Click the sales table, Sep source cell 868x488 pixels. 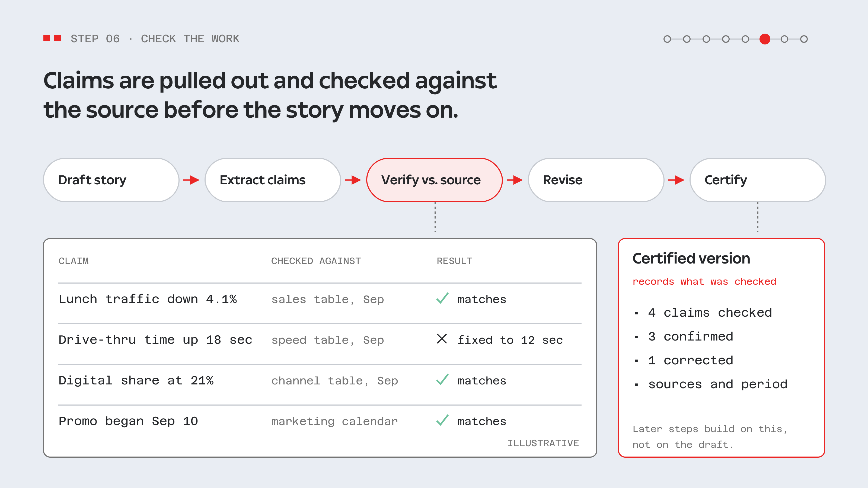(x=327, y=299)
